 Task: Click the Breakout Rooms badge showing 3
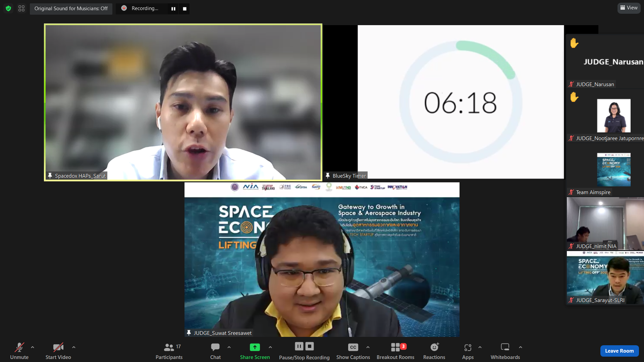point(404,346)
